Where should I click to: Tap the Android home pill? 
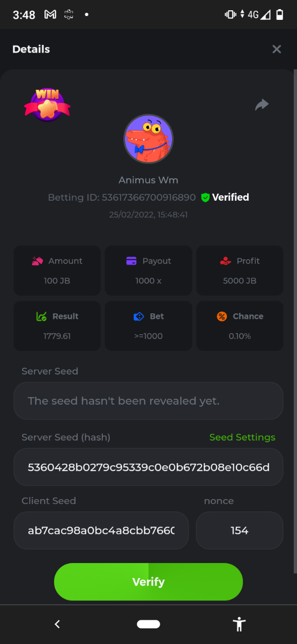point(148,624)
